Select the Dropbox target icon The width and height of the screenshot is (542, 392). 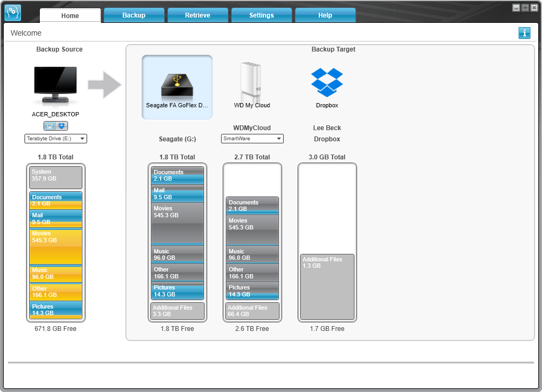click(x=327, y=82)
